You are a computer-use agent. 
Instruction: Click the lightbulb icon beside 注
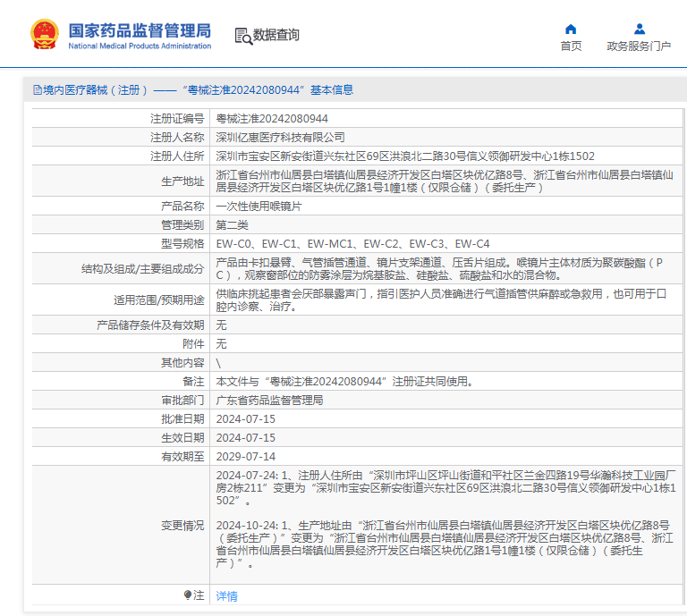(x=188, y=595)
